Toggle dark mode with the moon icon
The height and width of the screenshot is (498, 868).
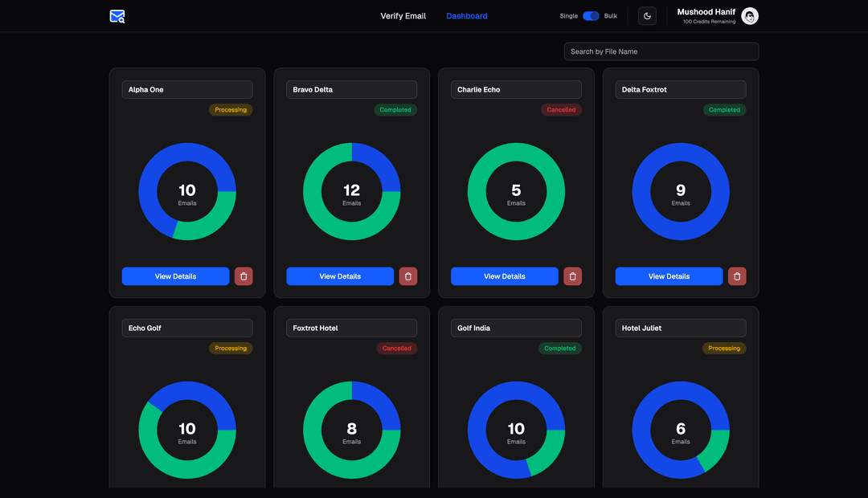(x=647, y=16)
